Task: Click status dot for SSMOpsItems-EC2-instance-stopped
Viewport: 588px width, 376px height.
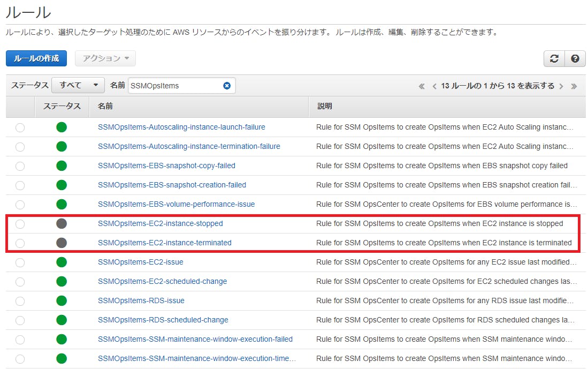Action: tap(62, 224)
